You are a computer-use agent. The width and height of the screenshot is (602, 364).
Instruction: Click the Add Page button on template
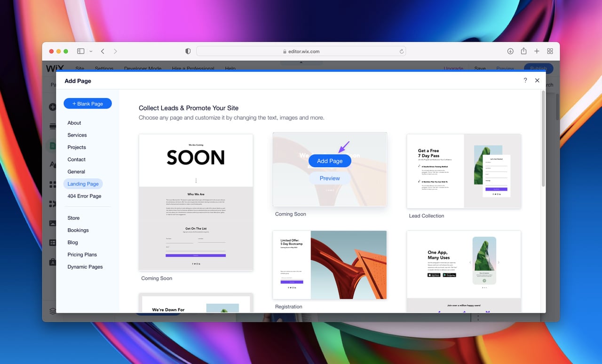(330, 161)
